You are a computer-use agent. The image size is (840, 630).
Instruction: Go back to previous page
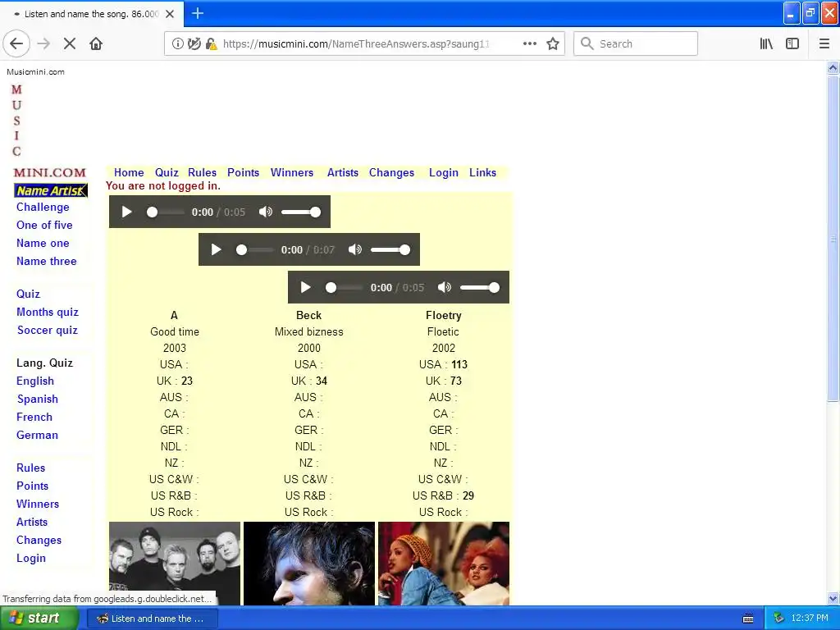click(16, 43)
